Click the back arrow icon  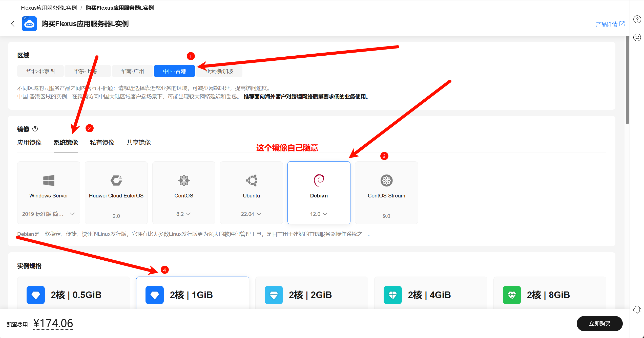pyautogui.click(x=13, y=24)
